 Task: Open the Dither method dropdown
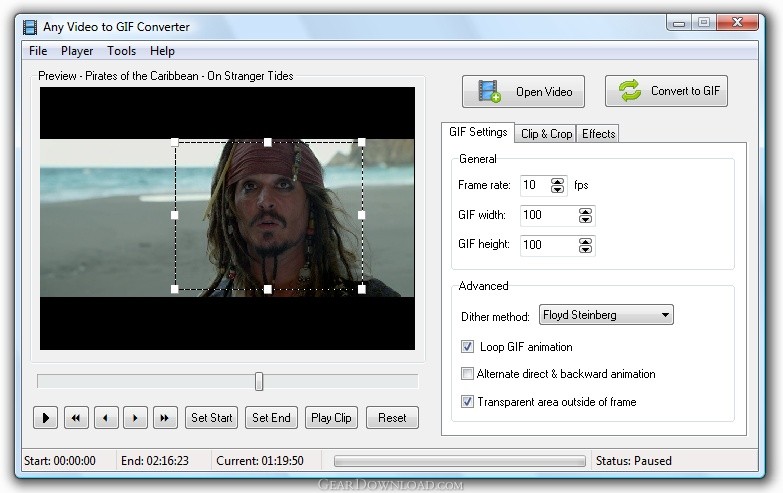[x=606, y=315]
